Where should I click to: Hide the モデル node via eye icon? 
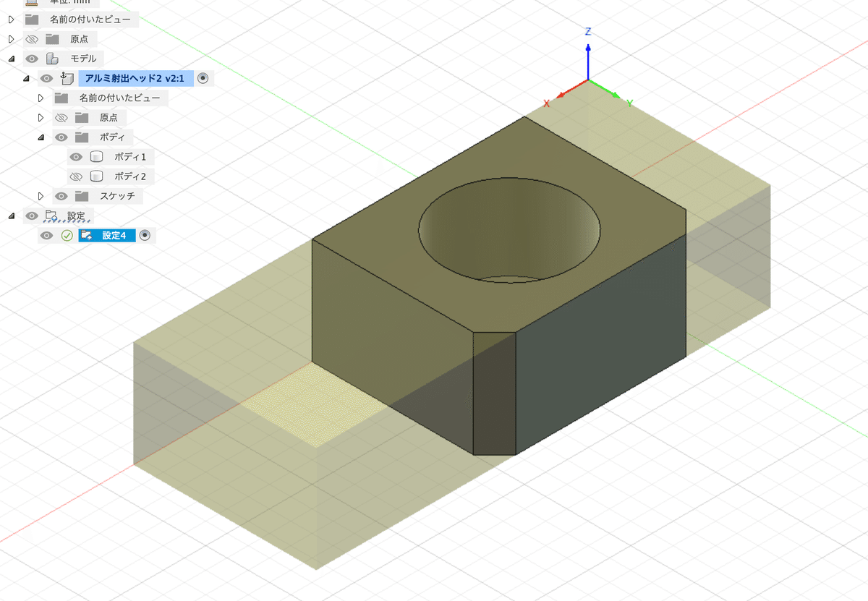click(x=32, y=59)
